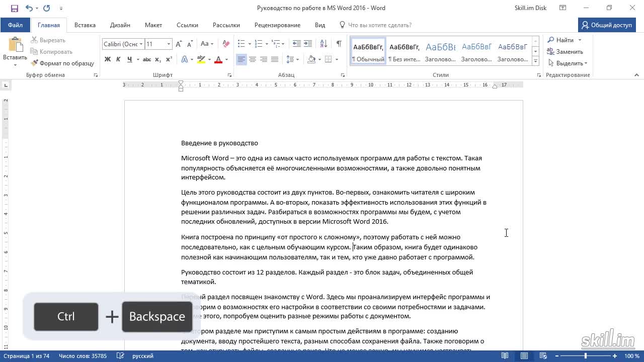Screen dimensions: 644x362
Task: Apply superscript x² formatting
Action: pos(169,59)
